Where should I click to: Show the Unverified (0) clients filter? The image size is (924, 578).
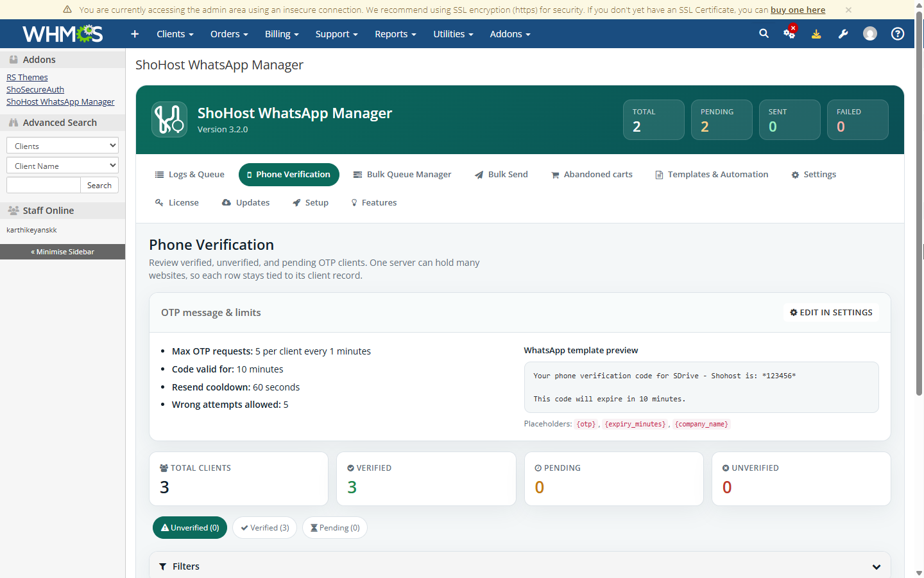pyautogui.click(x=190, y=528)
